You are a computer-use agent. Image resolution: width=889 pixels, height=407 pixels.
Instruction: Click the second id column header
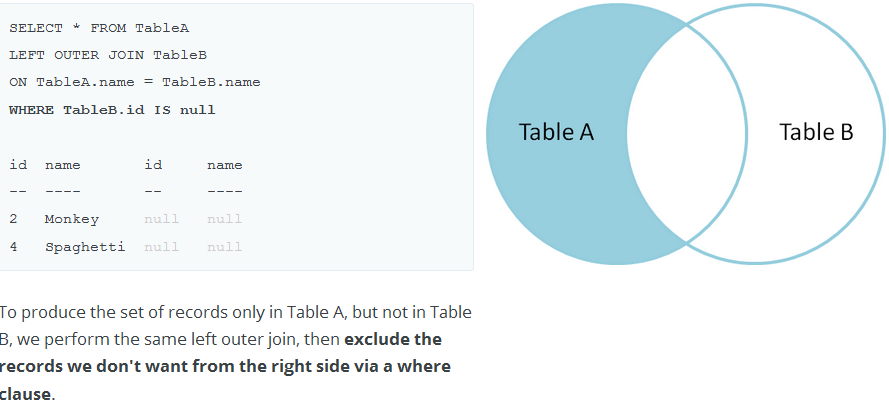(x=153, y=165)
